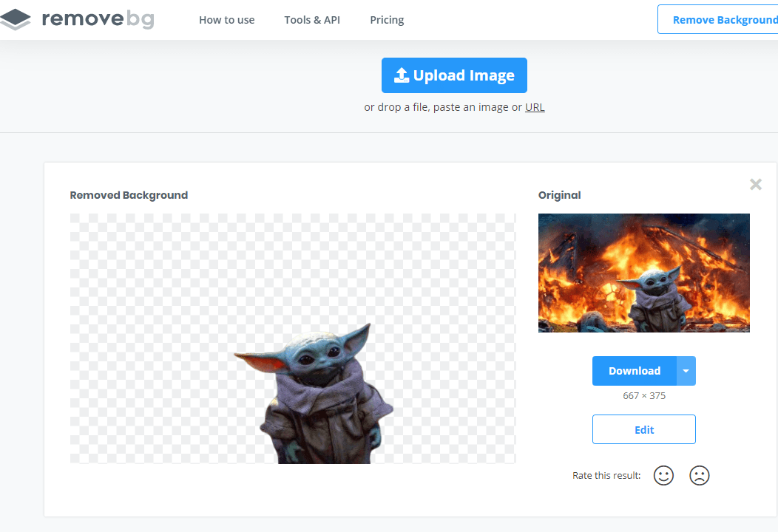Click the Removed Background result image

point(293,338)
